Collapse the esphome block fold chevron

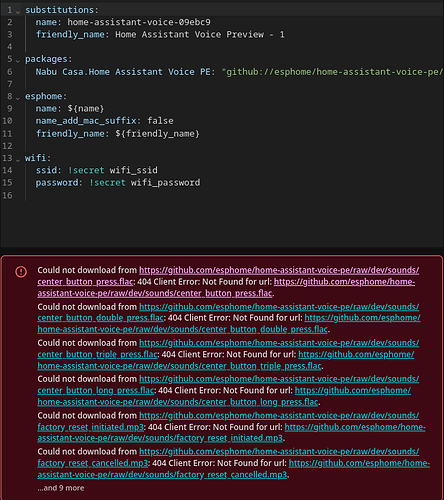pyautogui.click(x=18, y=98)
